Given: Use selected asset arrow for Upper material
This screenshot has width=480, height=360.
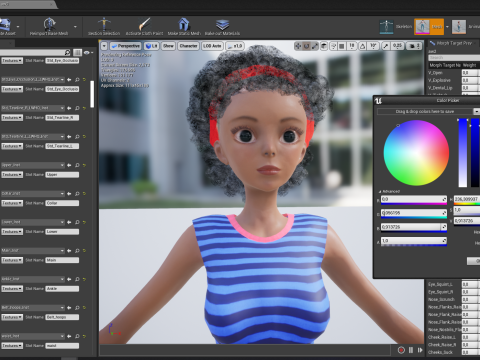Looking at the screenshot, I should [x=69, y=165].
